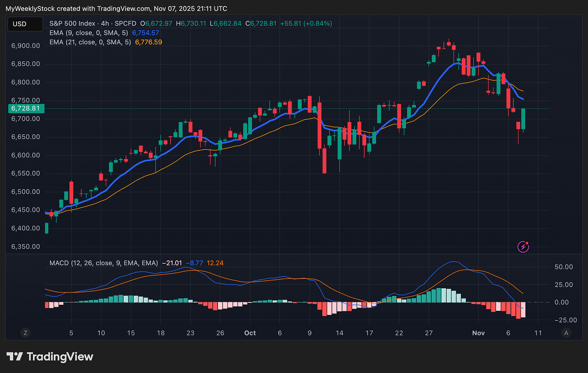Click the 6,450.00 price axis label

[x=25, y=210]
